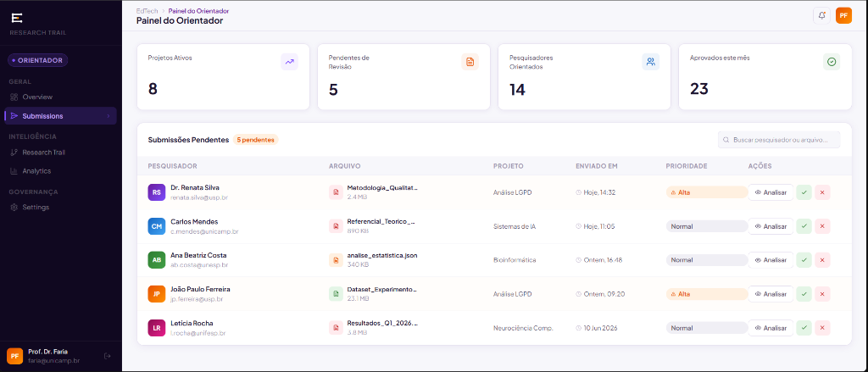
Task: Click the ORIENTADOR role badge
Action: 37,60
